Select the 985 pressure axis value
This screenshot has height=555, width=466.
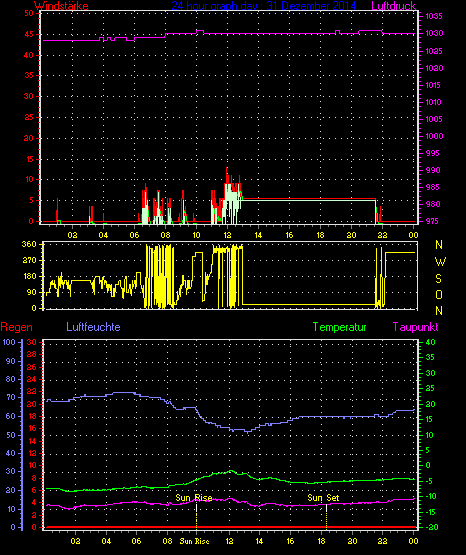[434, 187]
